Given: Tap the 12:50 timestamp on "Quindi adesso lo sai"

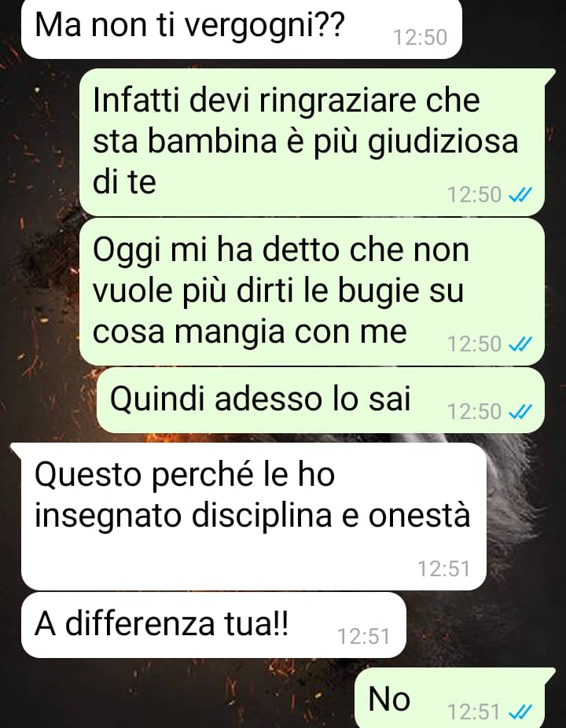Looking at the screenshot, I should pyautogui.click(x=474, y=411).
